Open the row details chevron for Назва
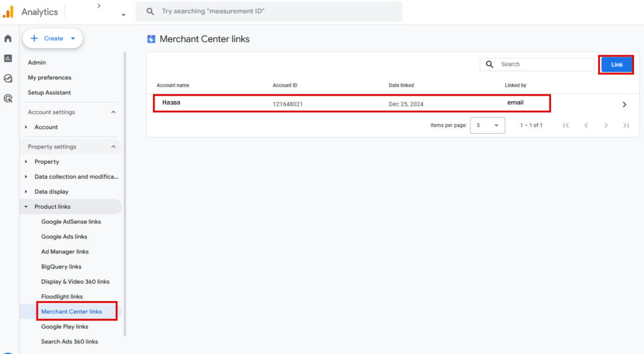644x354 pixels. click(x=624, y=104)
